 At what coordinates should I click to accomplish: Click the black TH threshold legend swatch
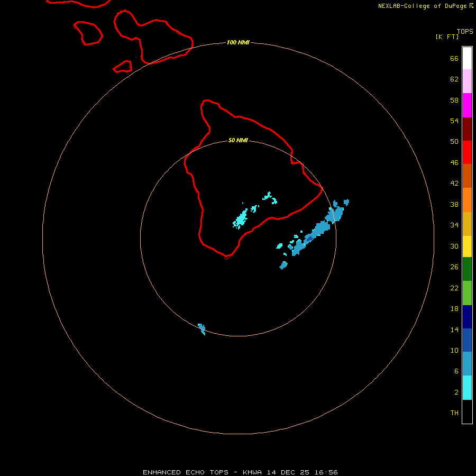point(467,411)
